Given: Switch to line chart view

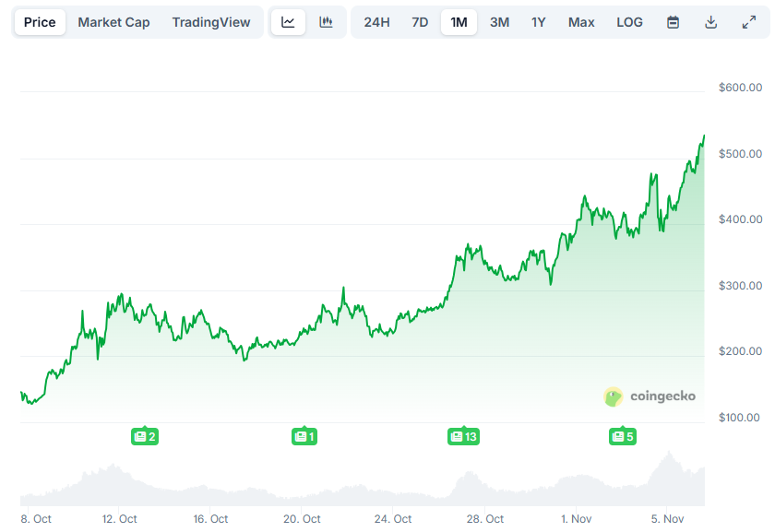Looking at the screenshot, I should point(288,21).
